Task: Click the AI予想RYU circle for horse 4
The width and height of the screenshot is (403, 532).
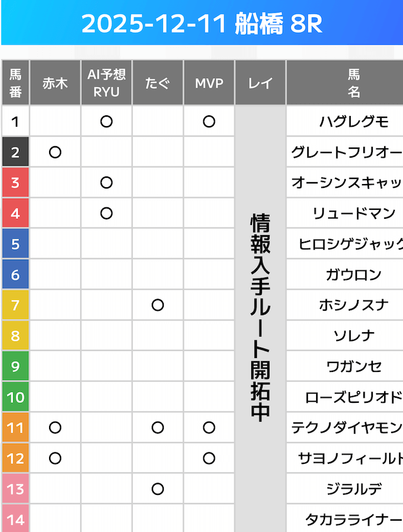Action: [106, 213]
